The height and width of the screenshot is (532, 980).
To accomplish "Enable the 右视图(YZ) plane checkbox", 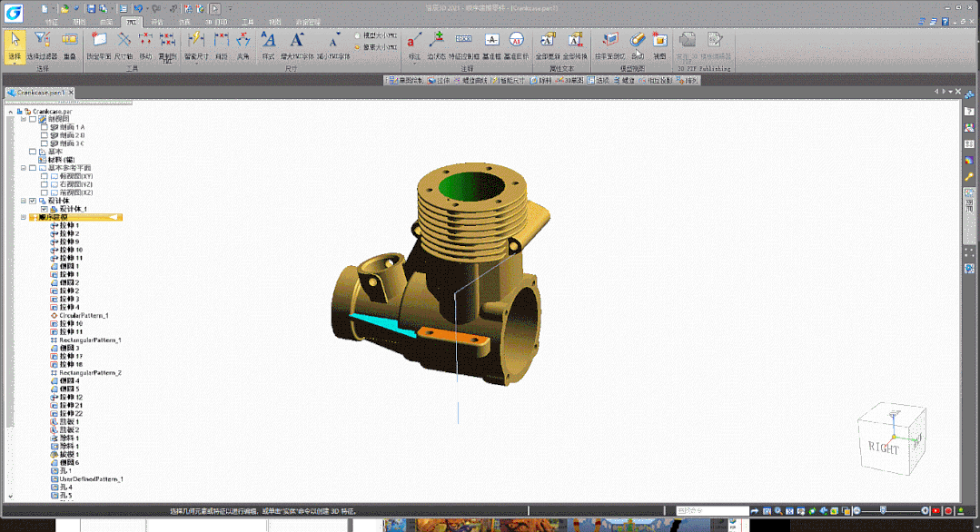I will [x=45, y=184].
